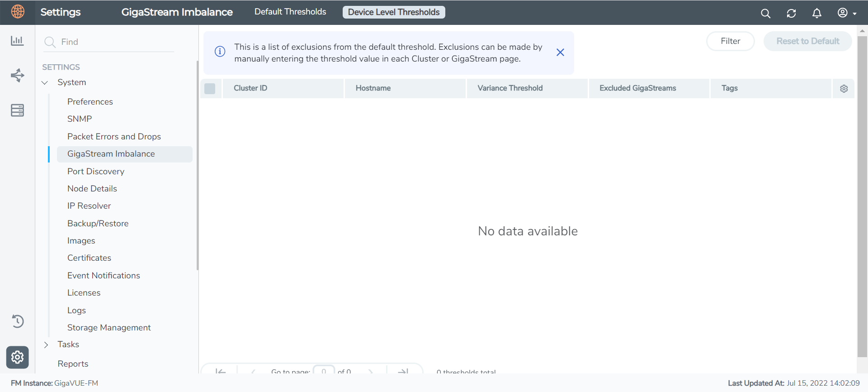Click the search magnifier in top bar
The image size is (868, 392).
pos(765,13)
